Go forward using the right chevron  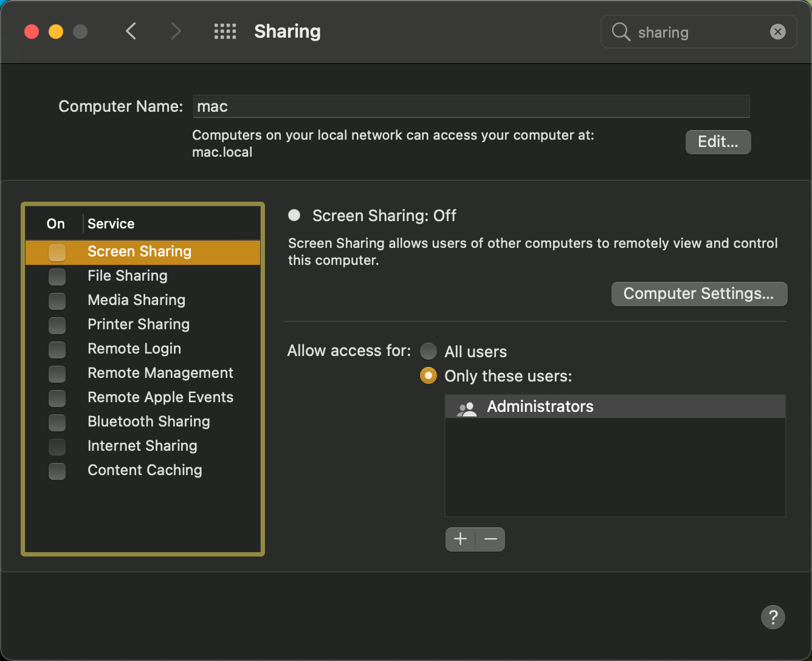coord(176,31)
